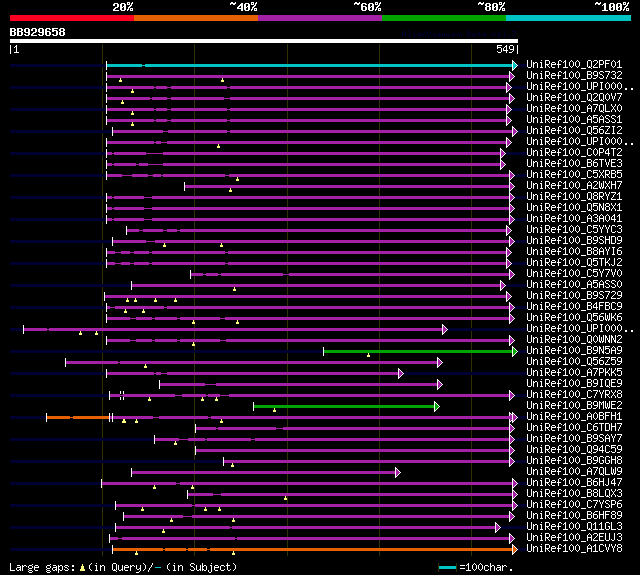Click the cyan arrowhead ending the Q2PF01 alignment

(x=515, y=65)
